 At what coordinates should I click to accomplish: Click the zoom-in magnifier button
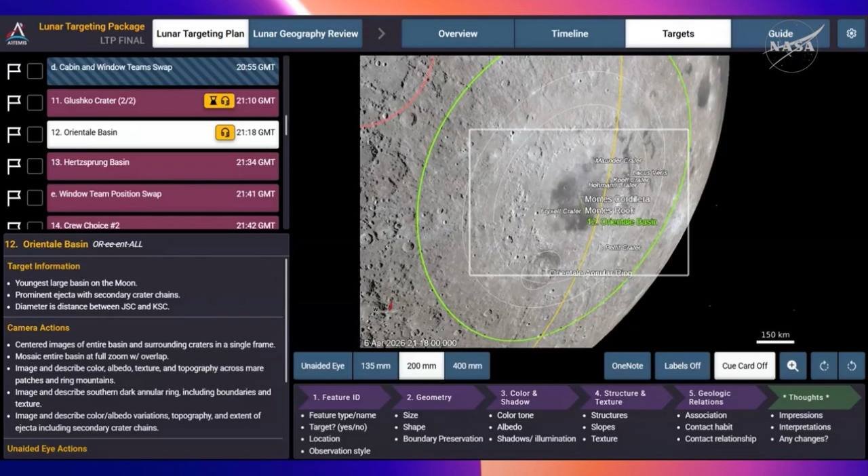792,365
